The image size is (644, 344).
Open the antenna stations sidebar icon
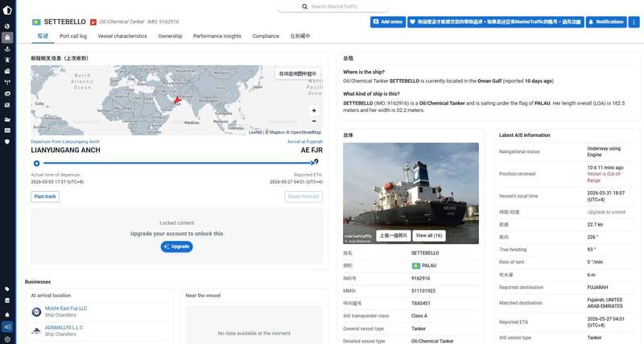[x=7, y=82]
